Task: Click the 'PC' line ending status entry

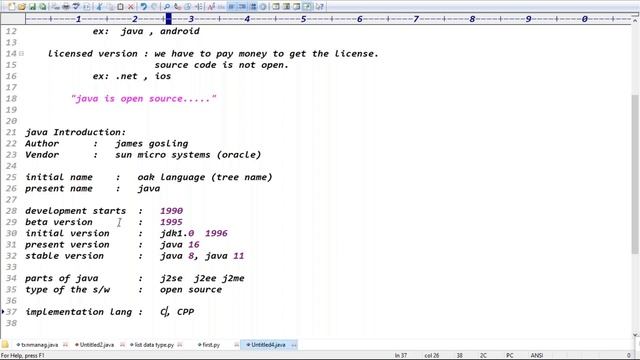Action: click(509, 356)
